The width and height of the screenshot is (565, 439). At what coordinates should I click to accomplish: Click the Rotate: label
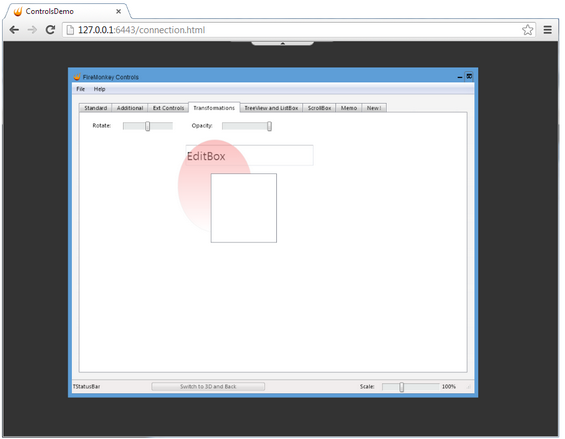point(102,125)
